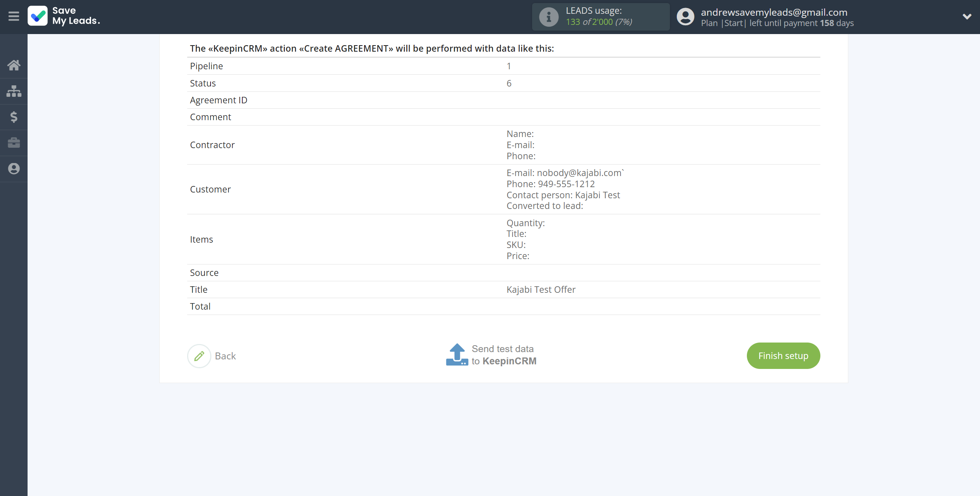Click the Kajabi Test Offer title value

541,289
